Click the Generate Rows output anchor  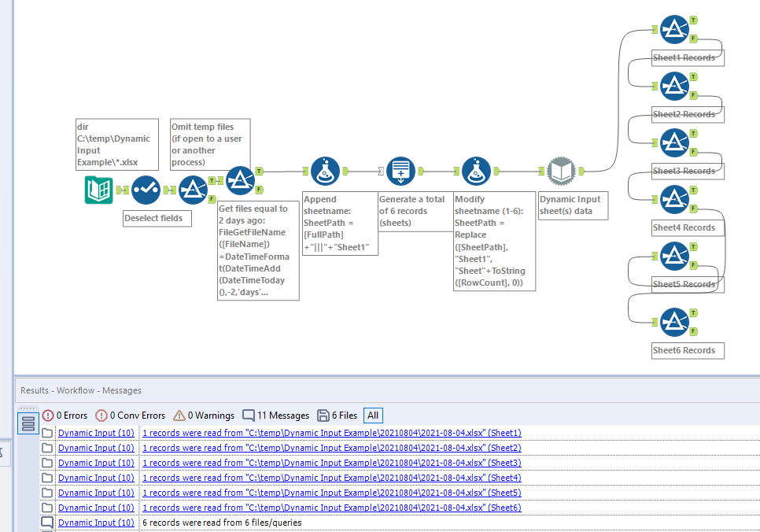(421, 171)
